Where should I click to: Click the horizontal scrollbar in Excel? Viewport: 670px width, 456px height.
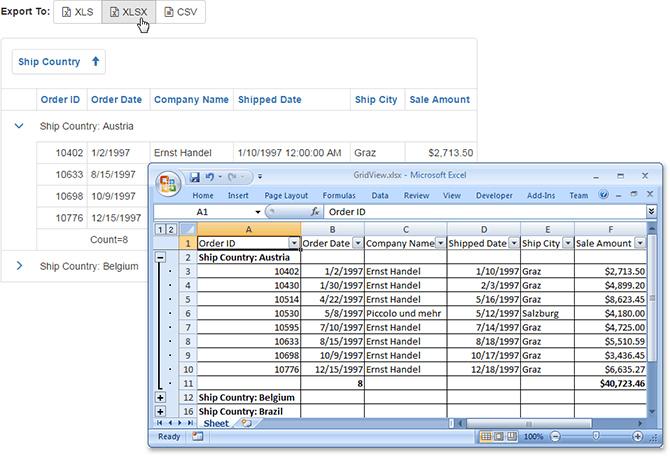pos(529,424)
